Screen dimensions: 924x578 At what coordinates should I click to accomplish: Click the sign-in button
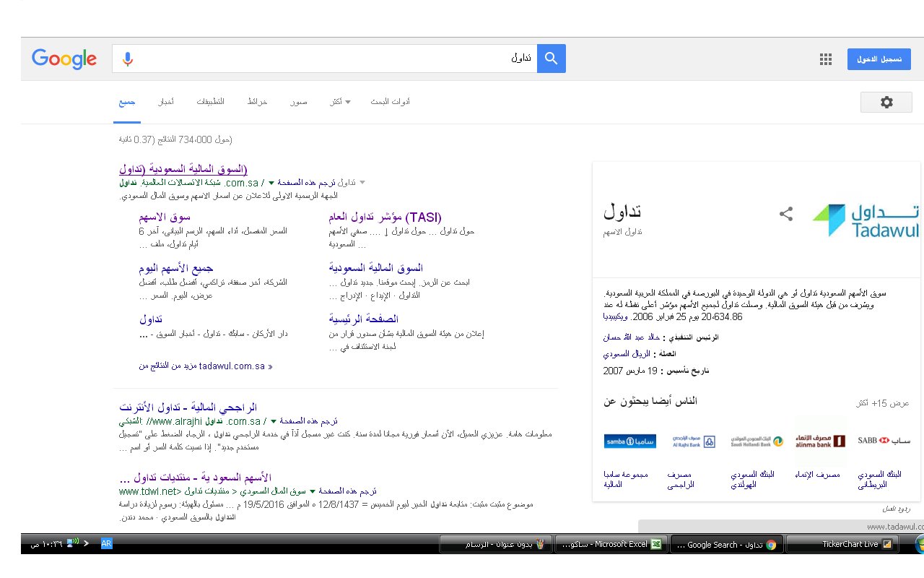[879, 59]
